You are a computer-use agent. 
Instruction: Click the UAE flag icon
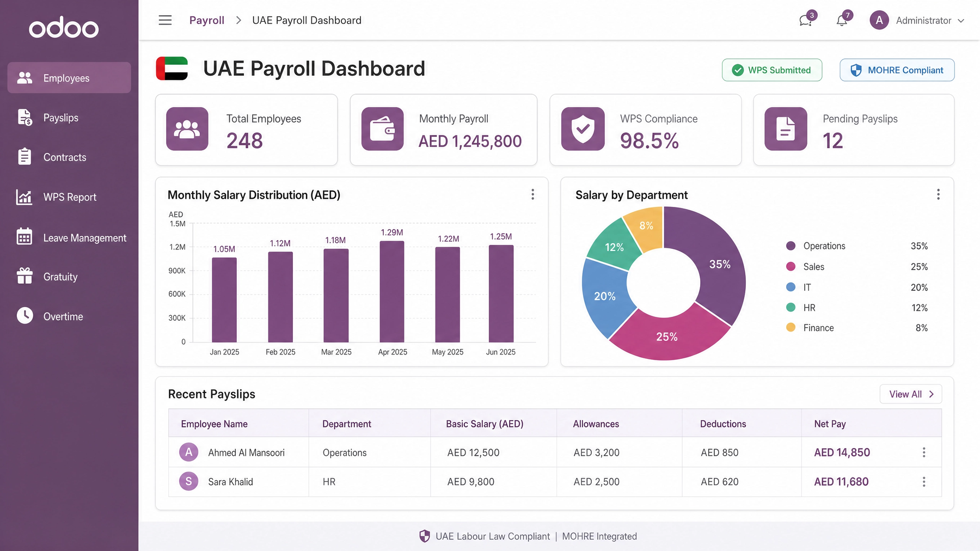point(172,69)
